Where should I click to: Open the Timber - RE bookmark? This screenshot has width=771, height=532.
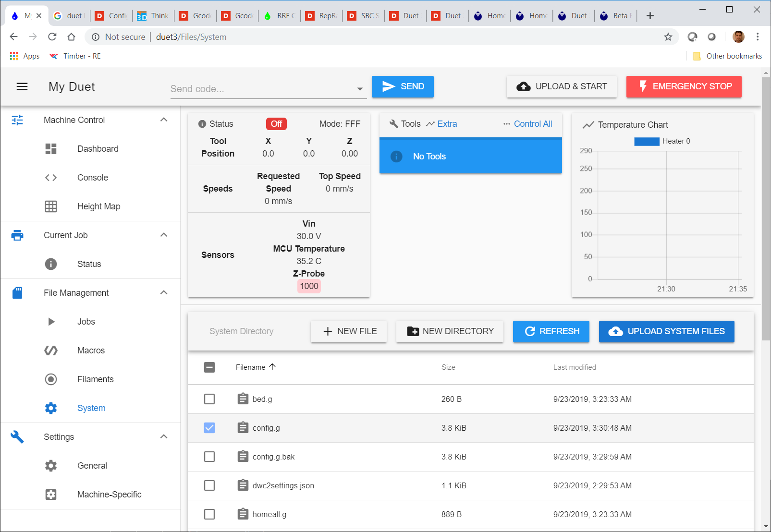[75, 56]
